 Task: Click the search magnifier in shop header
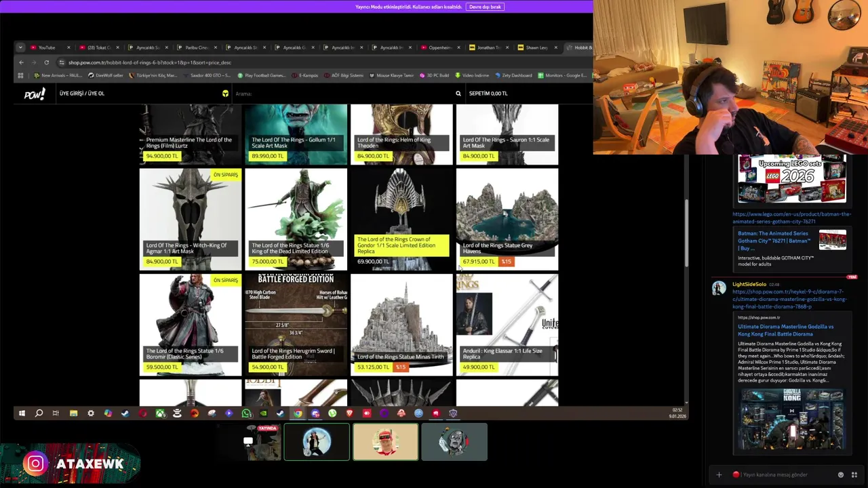[458, 94]
